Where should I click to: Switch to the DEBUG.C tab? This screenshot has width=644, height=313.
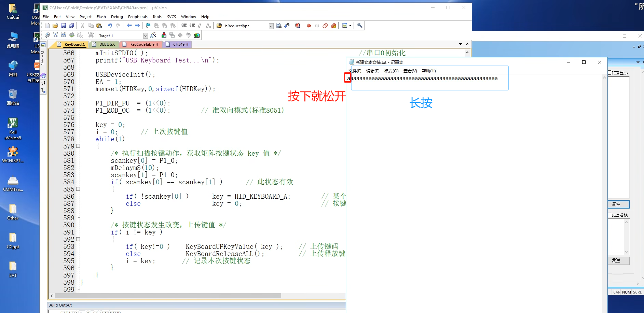pyautogui.click(x=104, y=44)
